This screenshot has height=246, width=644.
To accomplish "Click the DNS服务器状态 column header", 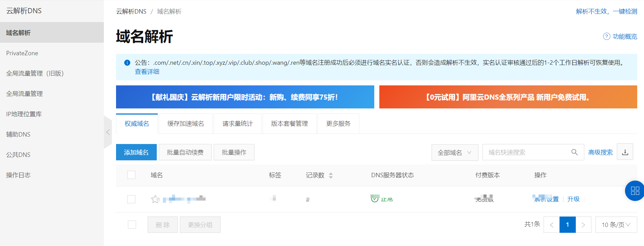I will pos(393,175).
